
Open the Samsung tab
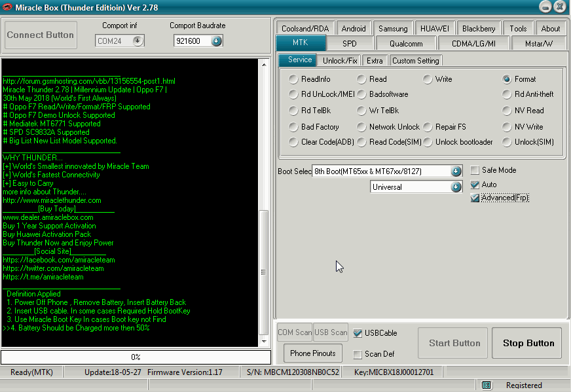point(393,28)
